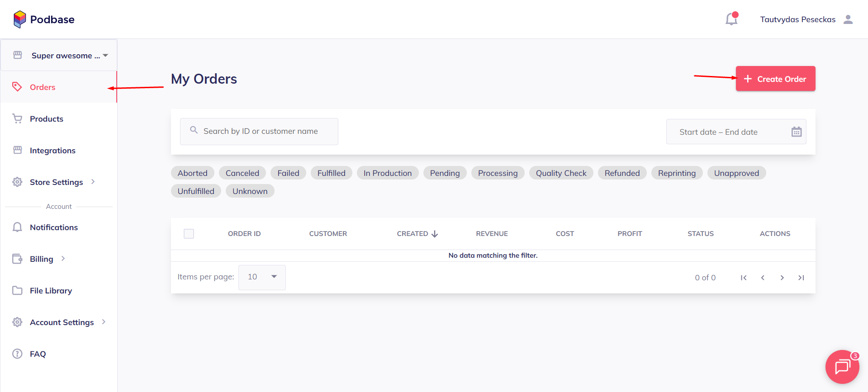The width and height of the screenshot is (868, 392).
Task: Open the date range calendar icon
Action: click(x=796, y=132)
